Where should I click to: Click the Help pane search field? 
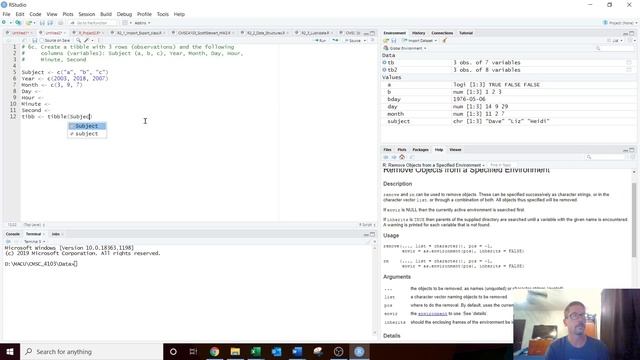606,157
